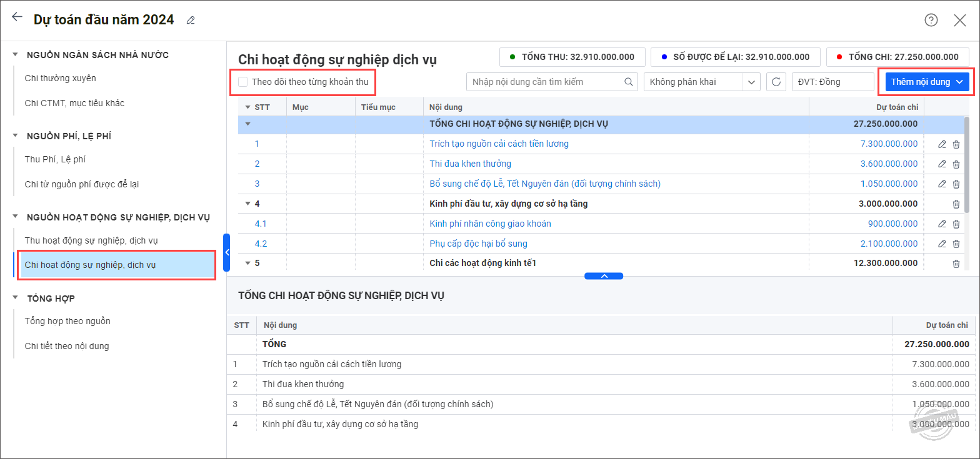Collapse row 5 Chi các hoạt động kinh tế1
Screen dimensions: 980x459
[x=248, y=263]
